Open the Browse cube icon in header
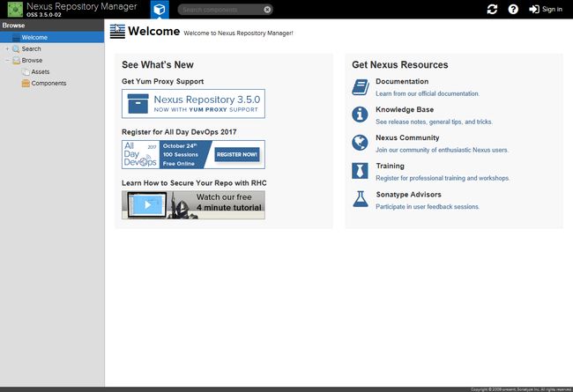Image resolution: width=573 pixels, height=392 pixels. 160,10
